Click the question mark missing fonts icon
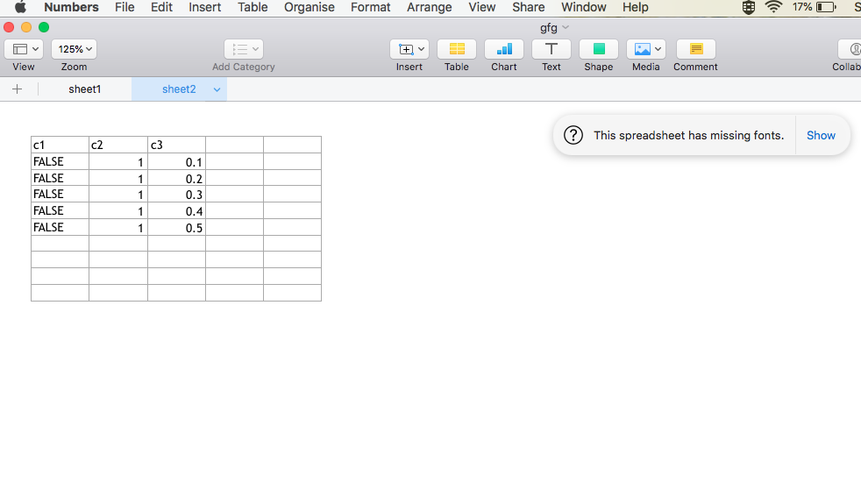This screenshot has height=504, width=861. point(573,135)
